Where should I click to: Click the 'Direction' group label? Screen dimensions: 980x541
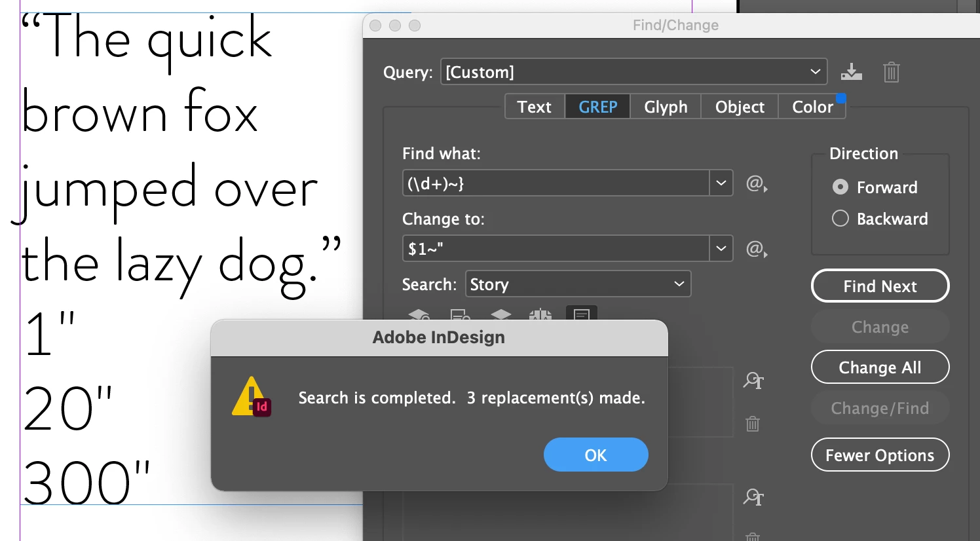[x=863, y=153]
